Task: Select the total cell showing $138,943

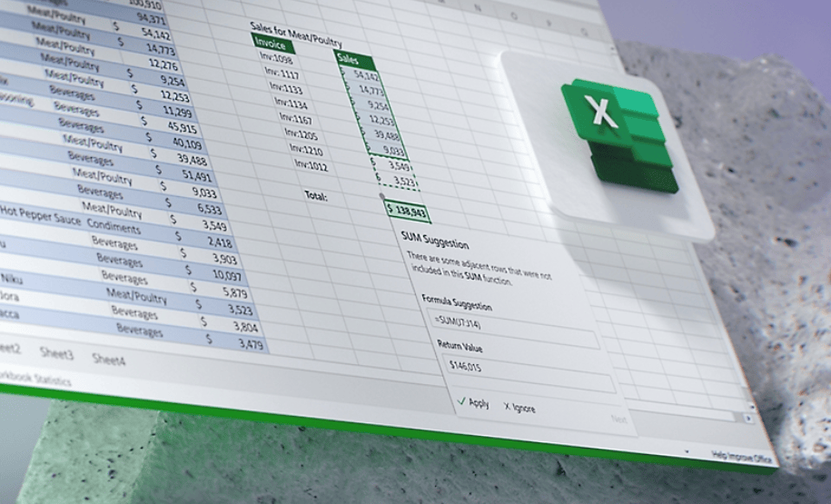Action: coord(407,211)
